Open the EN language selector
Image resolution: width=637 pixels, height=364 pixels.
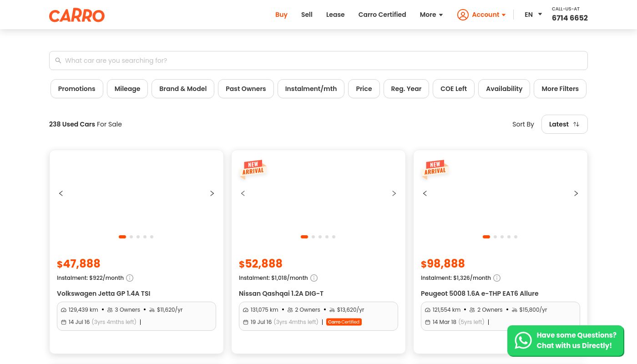tap(533, 15)
